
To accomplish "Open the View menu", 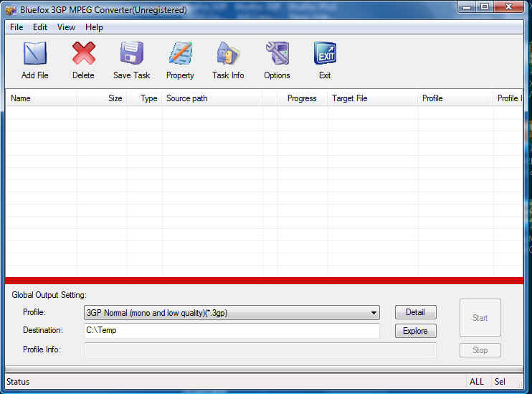I will coord(66,27).
